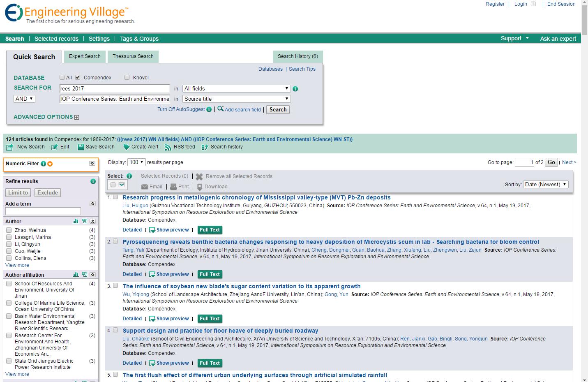Click the Add search field magnifier icon
The height and width of the screenshot is (382, 588).
click(220, 109)
